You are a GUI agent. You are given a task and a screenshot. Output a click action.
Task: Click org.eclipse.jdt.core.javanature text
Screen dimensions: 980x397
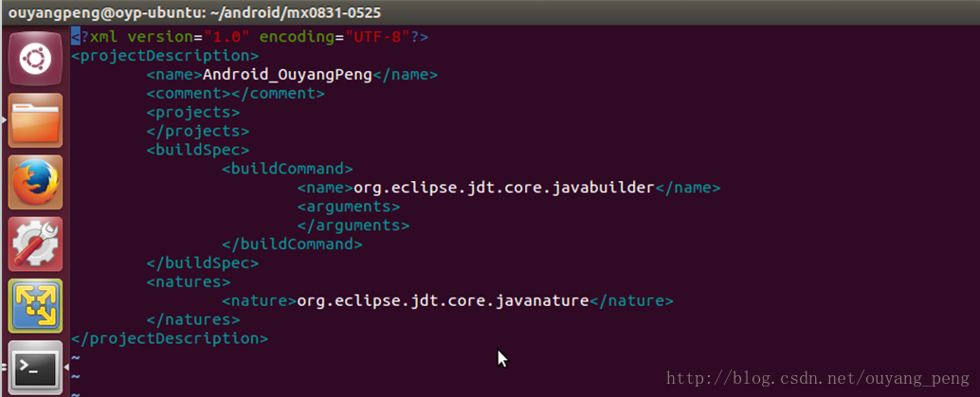(444, 300)
